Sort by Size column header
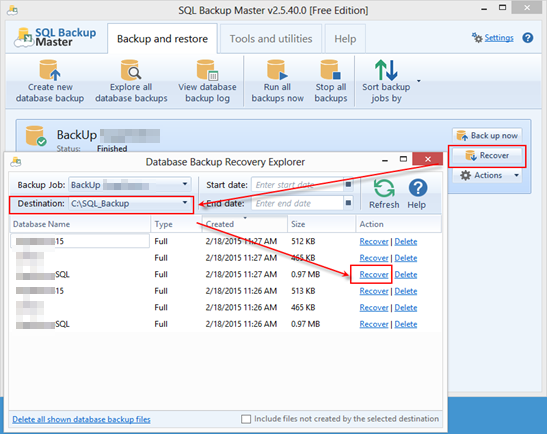 tap(321, 224)
